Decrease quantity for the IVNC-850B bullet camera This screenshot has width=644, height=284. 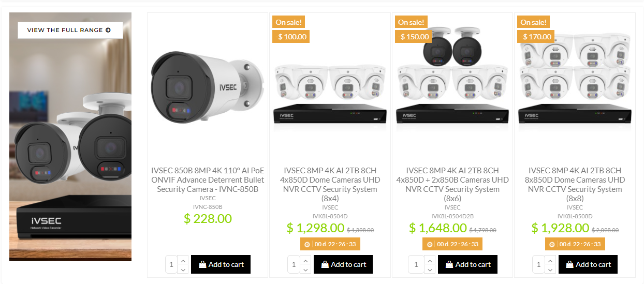coord(183,269)
